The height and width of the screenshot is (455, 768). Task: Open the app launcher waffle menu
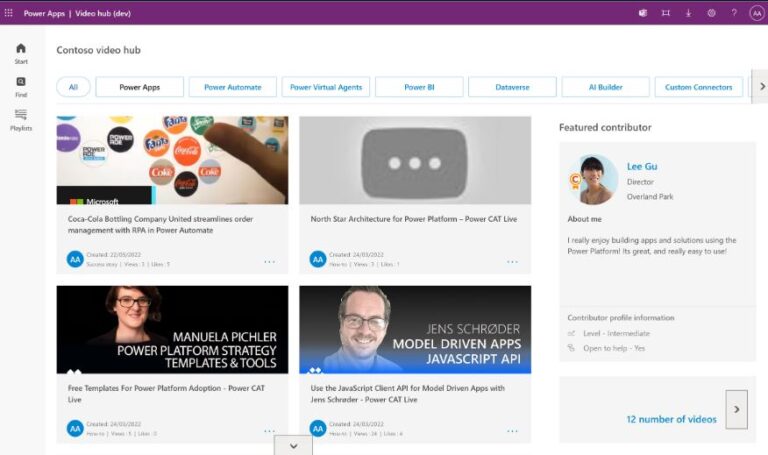pyautogui.click(x=9, y=13)
